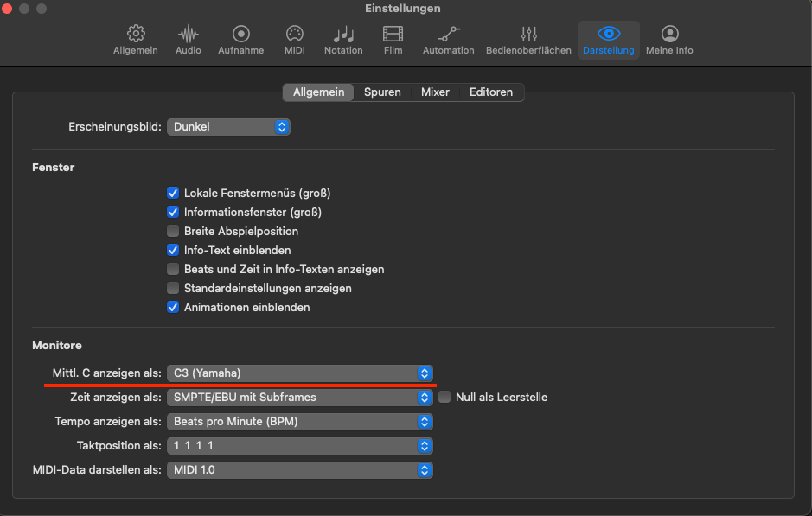Viewport: 812px width, 516px height.
Task: Open the Allgemein settings gear icon
Action: [135, 40]
